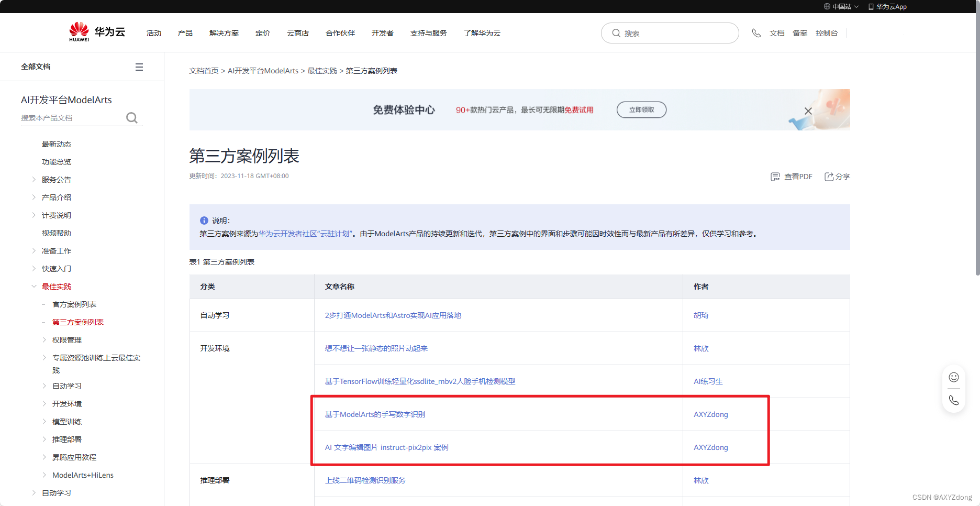Open article 想不想让一张静态的照片动起来
This screenshot has height=506, width=980.
coord(376,348)
